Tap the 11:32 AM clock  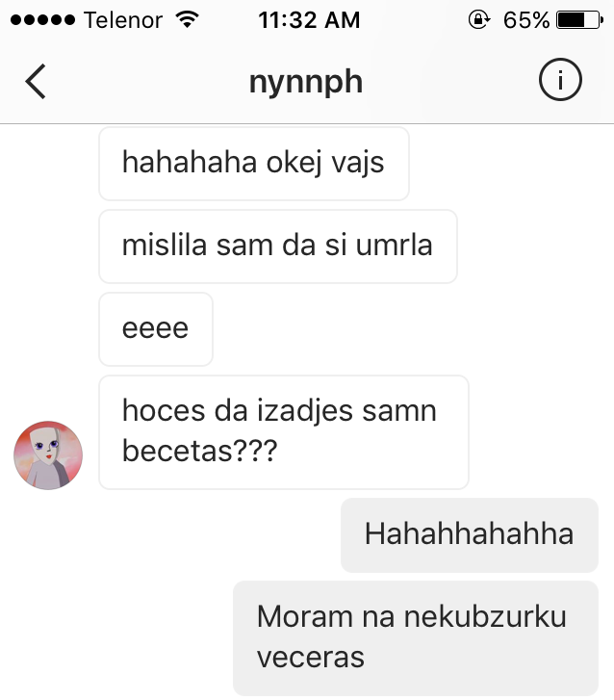click(x=309, y=20)
